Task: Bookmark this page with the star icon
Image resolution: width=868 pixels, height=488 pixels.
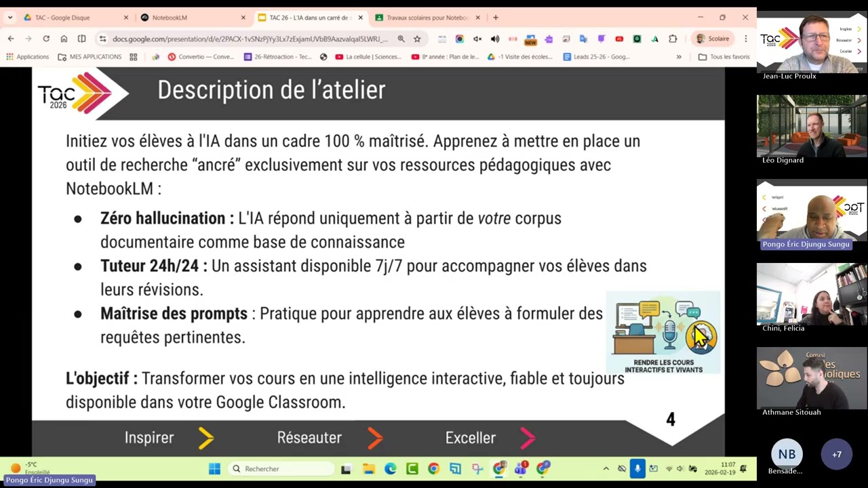Action: (417, 39)
